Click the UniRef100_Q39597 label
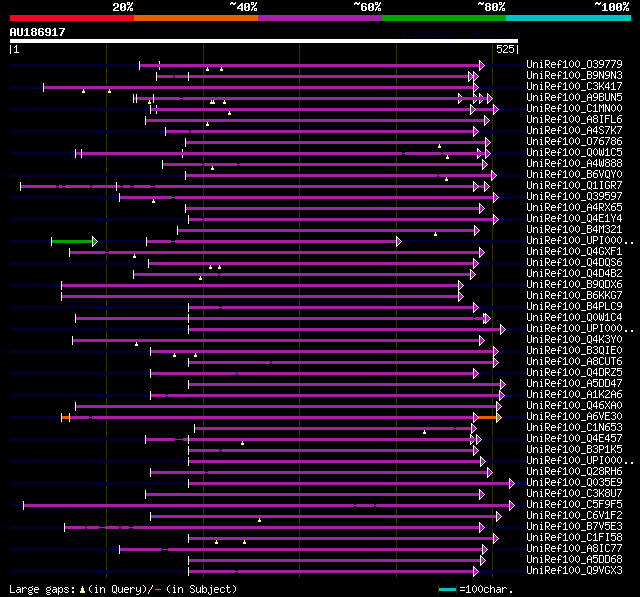Viewport: 640px width, 597px height. pyautogui.click(x=574, y=197)
